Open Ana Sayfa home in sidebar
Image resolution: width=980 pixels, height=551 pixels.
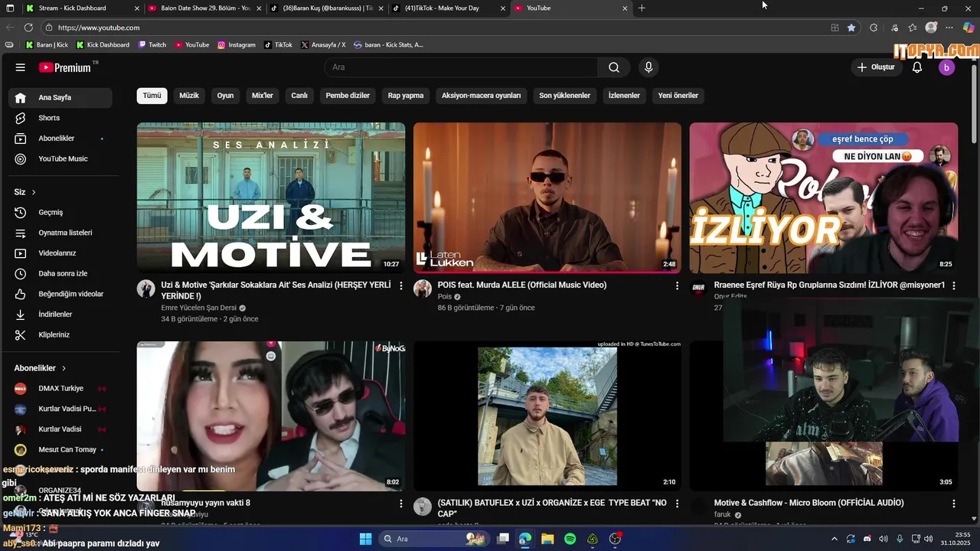coord(60,98)
